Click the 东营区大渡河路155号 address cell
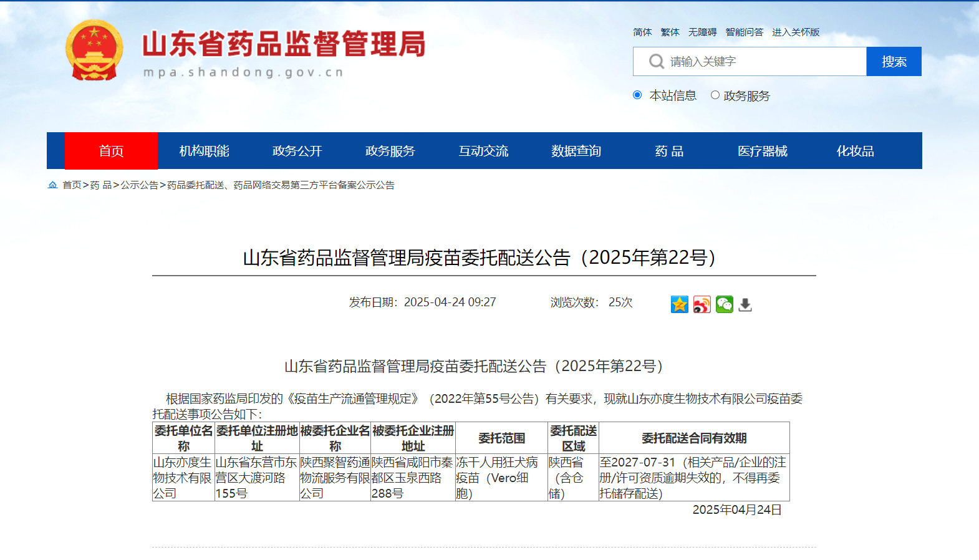This screenshot has width=979, height=560. point(257,478)
